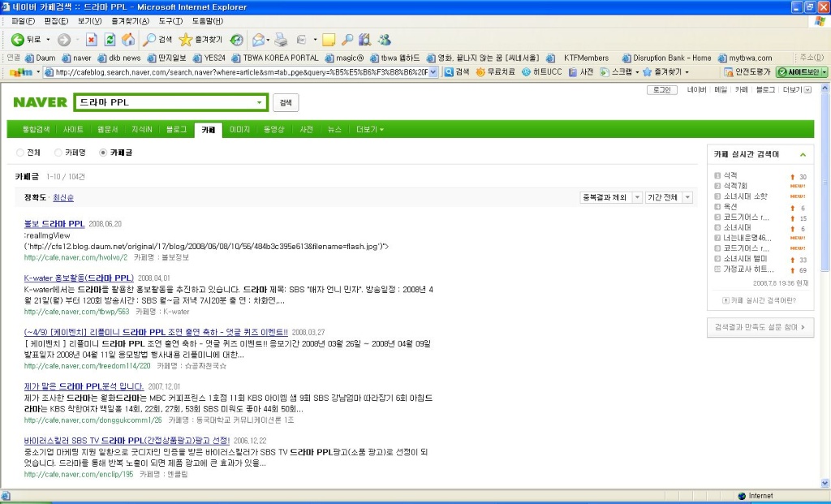Open the '볼보 드라마 PPL' result link
This screenshot has width=831, height=504.
[x=54, y=224]
